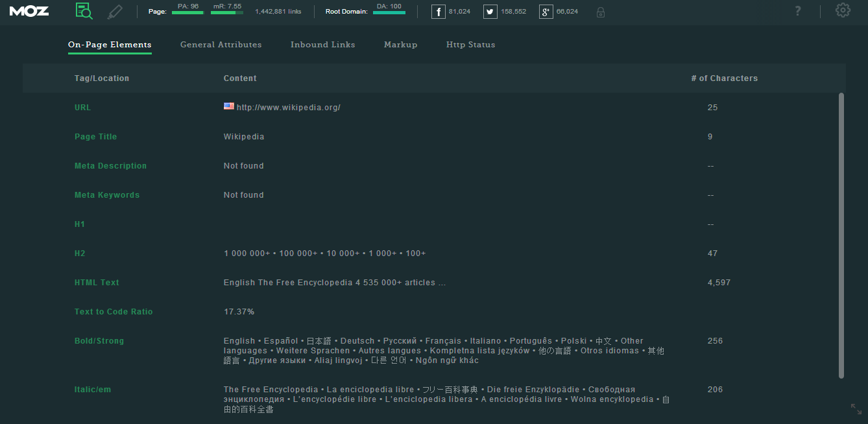Click the http://www.wikipedia.org/ URL link
This screenshot has width=868, height=424.
(289, 108)
